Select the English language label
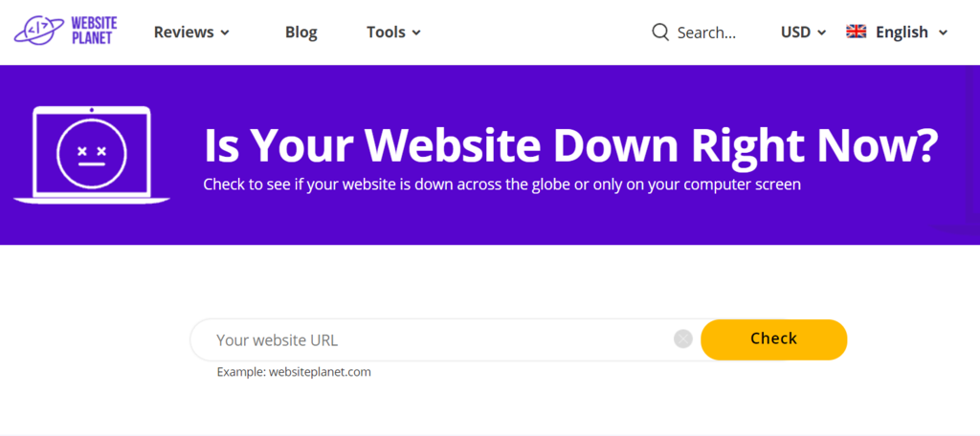Viewport: 980px width, 436px height. point(902,32)
